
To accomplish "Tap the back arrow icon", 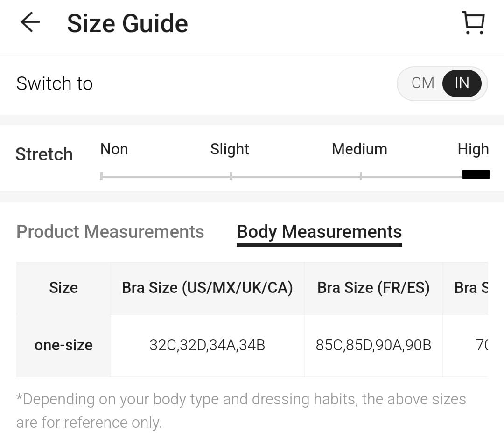I will pyautogui.click(x=30, y=22).
